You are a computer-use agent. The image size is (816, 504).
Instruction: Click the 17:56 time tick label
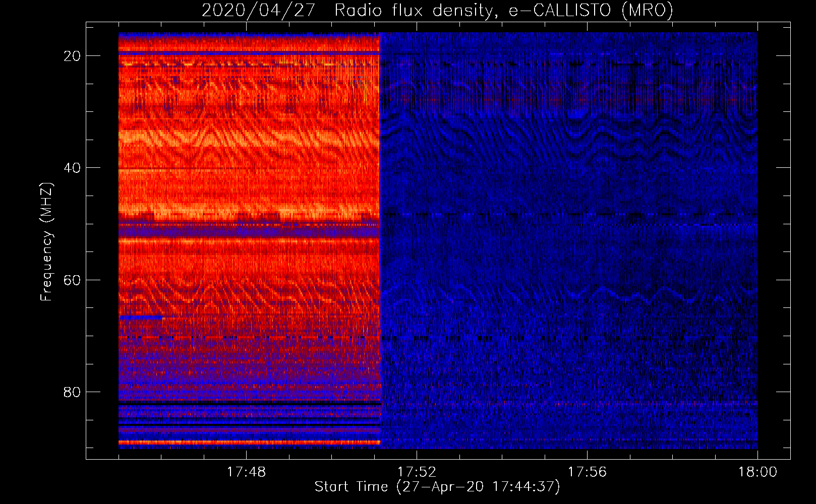(x=587, y=472)
